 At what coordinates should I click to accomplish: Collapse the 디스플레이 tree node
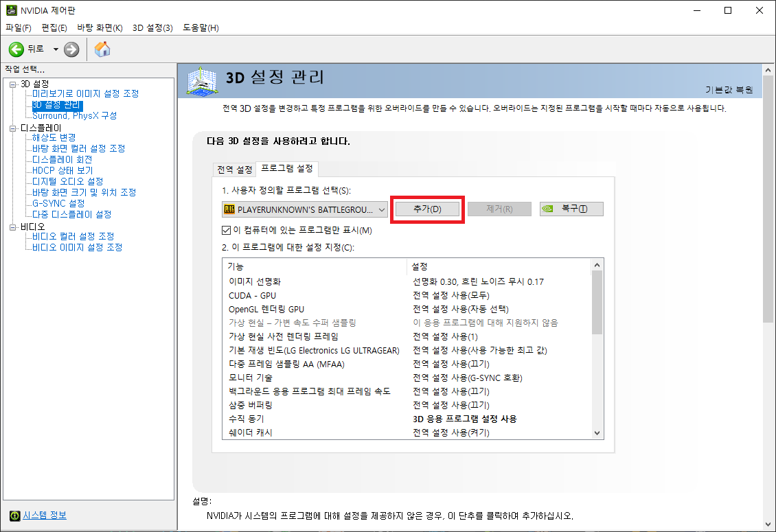click(x=13, y=128)
